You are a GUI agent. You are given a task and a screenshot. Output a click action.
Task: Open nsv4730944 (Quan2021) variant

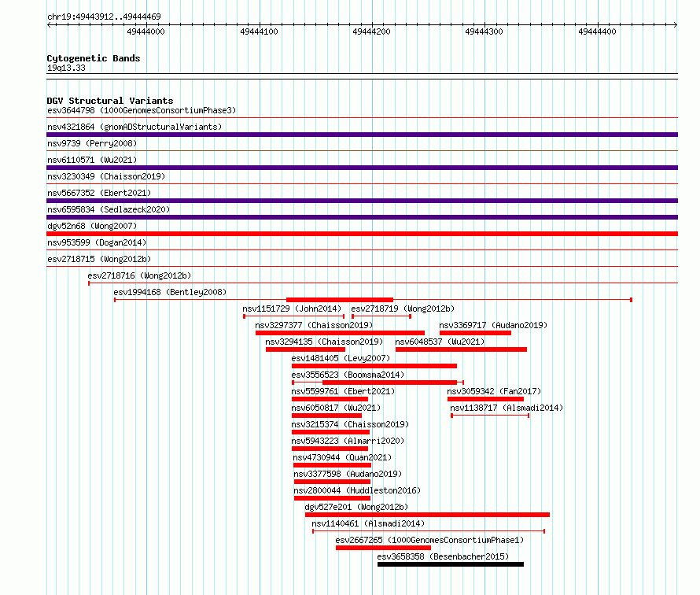[x=342, y=457]
